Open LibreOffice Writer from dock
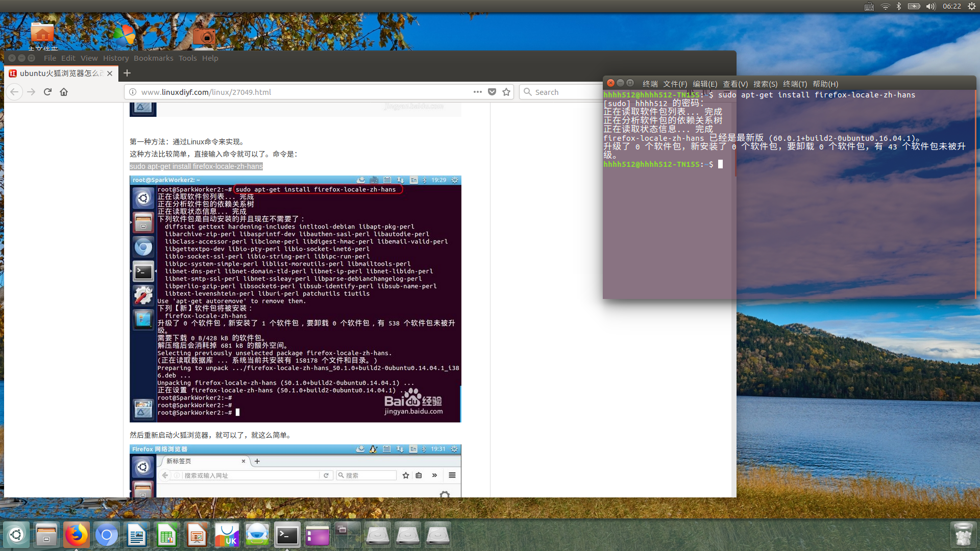Image resolution: width=980 pixels, height=551 pixels. [x=137, y=535]
